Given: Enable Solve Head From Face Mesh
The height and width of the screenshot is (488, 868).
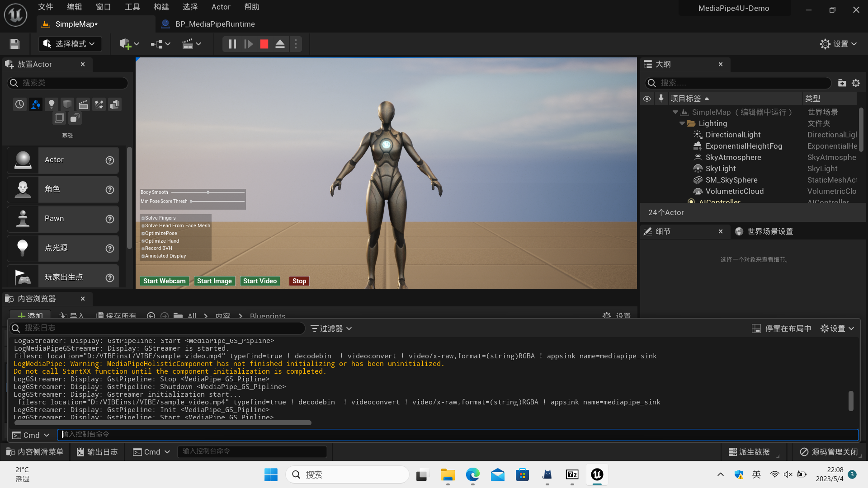Looking at the screenshot, I should (143, 225).
